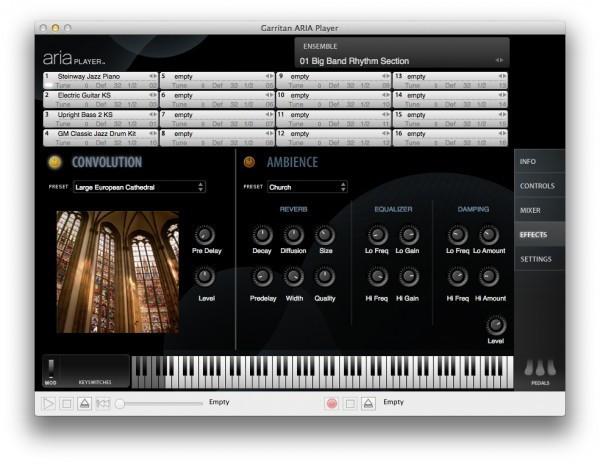The height and width of the screenshot is (464, 600).
Task: Click the Keyswitches display area
Action: tap(95, 370)
